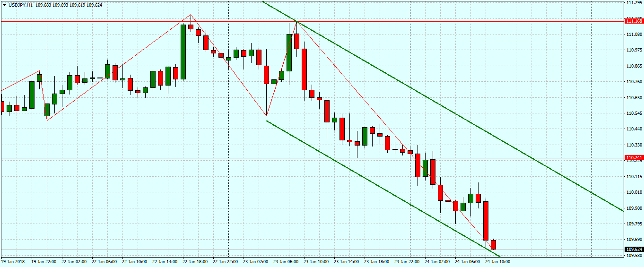The width and height of the screenshot is (644, 267).
Task: Click the 22 Jan 18:00 time axis label
Action: point(196,261)
